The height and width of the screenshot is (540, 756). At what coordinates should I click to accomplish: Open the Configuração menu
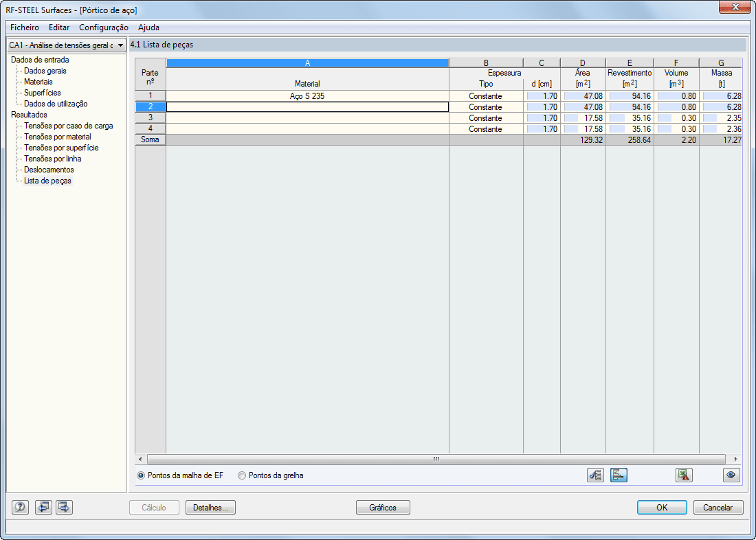click(x=104, y=27)
